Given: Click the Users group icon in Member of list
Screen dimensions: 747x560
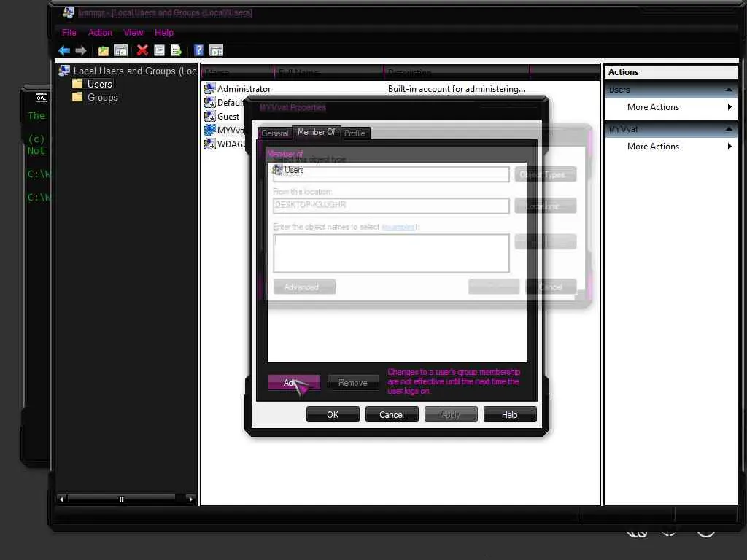Looking at the screenshot, I should pyautogui.click(x=277, y=169).
